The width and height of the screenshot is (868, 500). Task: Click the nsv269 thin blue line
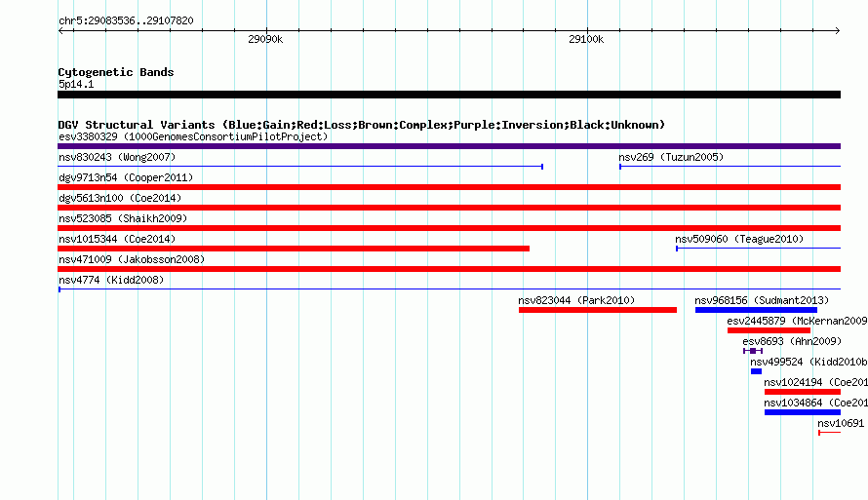pyautogui.click(x=730, y=167)
